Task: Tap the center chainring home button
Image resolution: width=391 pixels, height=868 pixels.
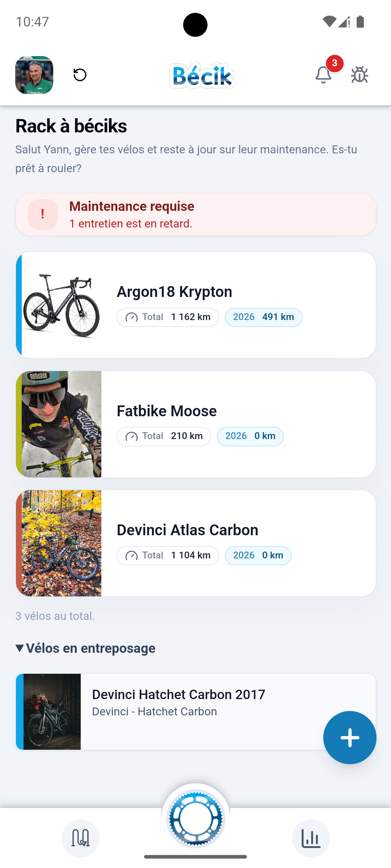Action: pos(195,819)
